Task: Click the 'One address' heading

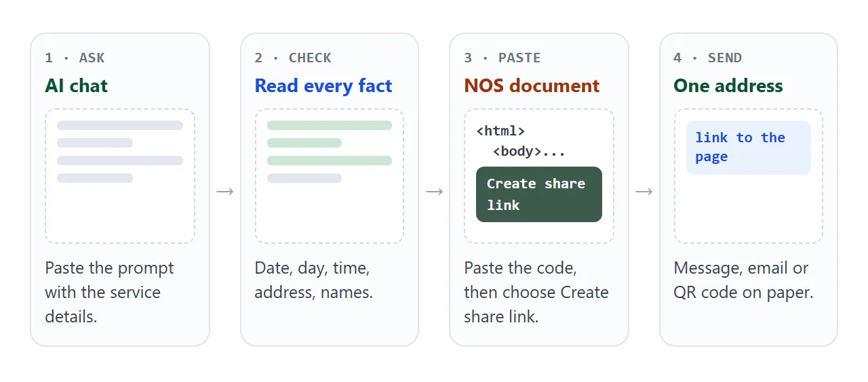Action: pyautogui.click(x=728, y=86)
